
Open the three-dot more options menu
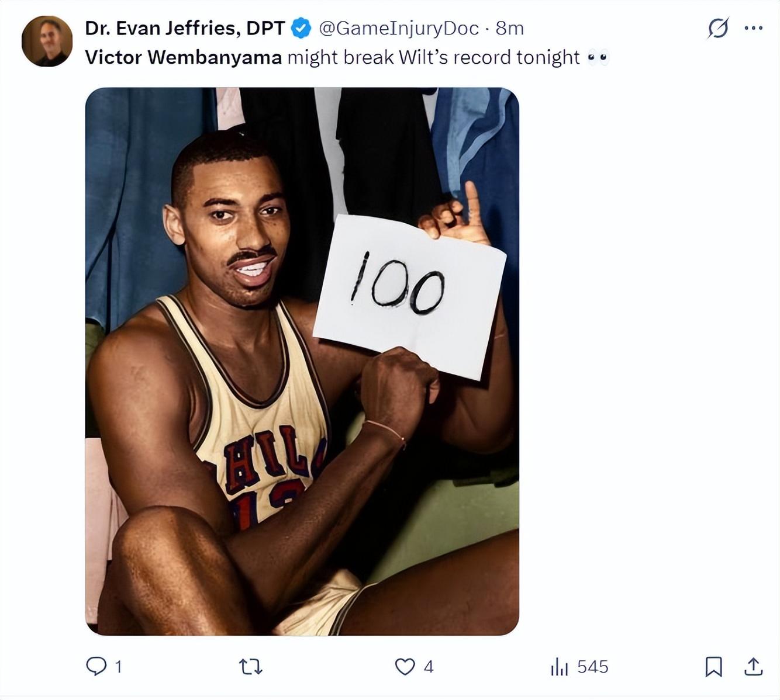tap(753, 27)
